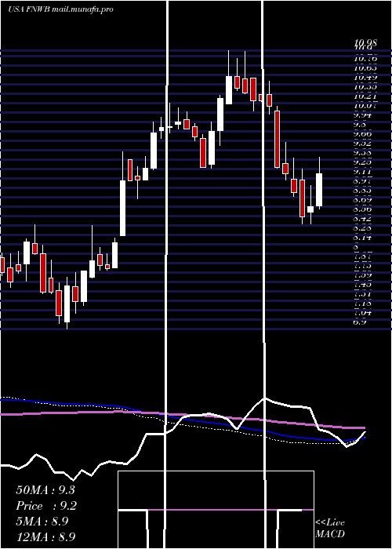Click the 'USA FNWB mail.munafa.pro' chart title
Screen dimensions: 392x549
click(x=60, y=9)
